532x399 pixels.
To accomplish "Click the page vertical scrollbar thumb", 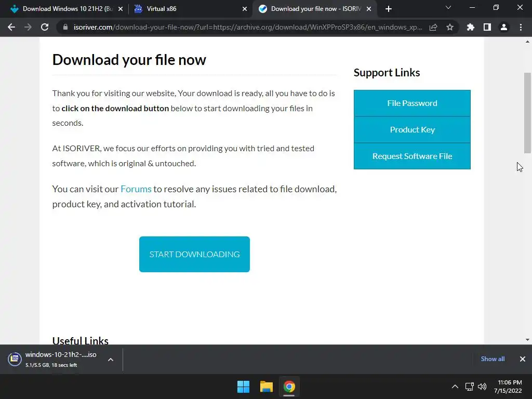I will 527,113.
